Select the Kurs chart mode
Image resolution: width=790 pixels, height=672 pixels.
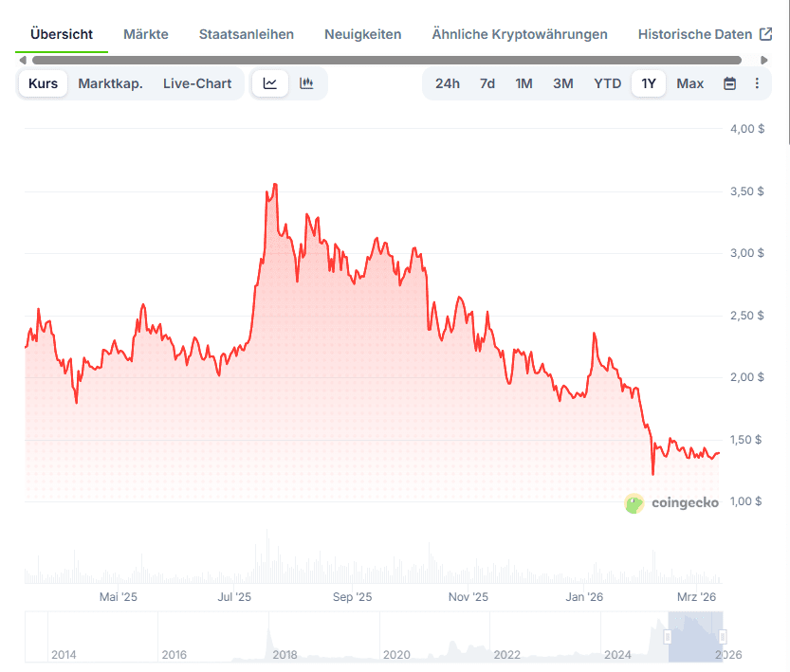pyautogui.click(x=43, y=83)
